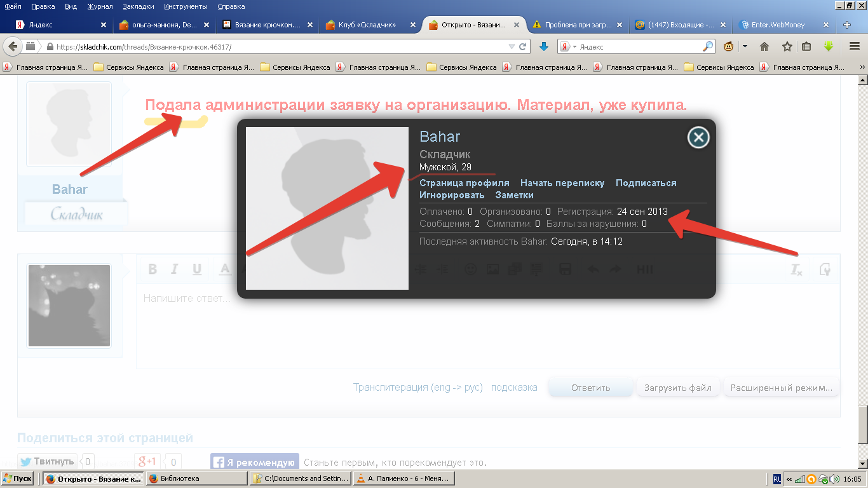The image size is (868, 488).
Task: Click the undo arrow in the editor toolbar
Action: 592,269
